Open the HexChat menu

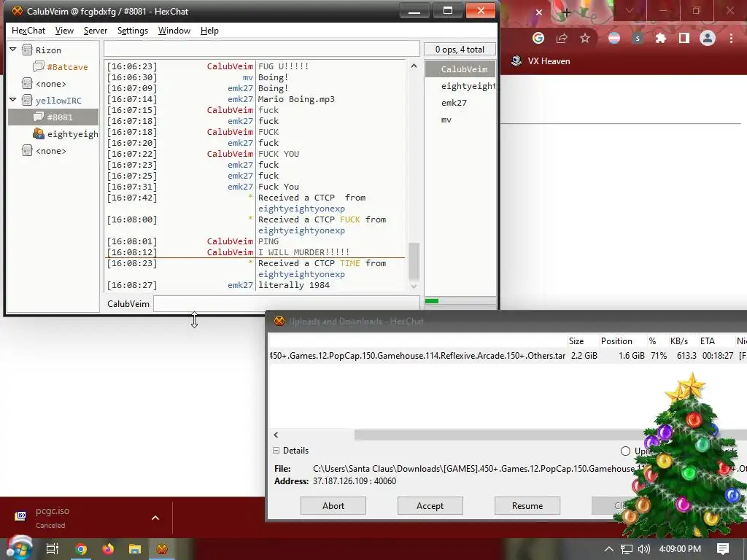pos(28,31)
